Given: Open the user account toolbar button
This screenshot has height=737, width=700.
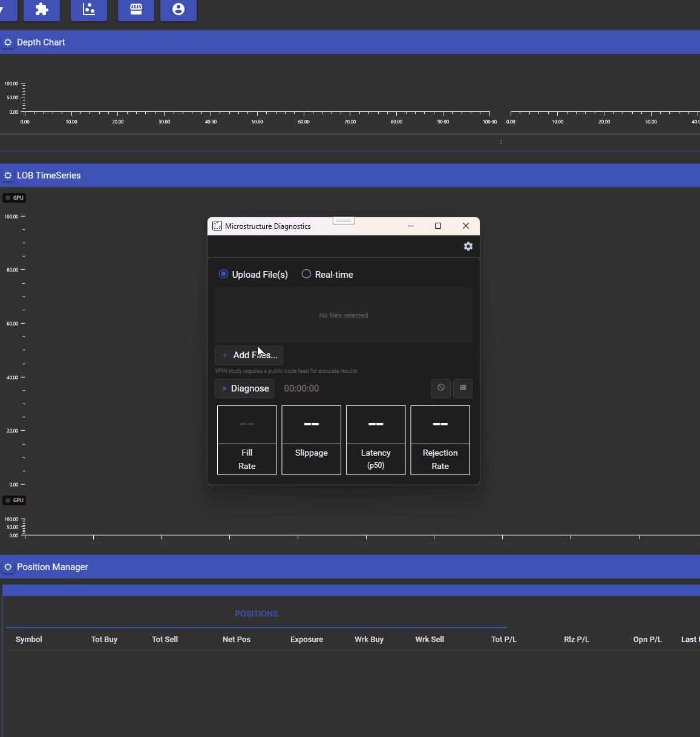Looking at the screenshot, I should coord(178,10).
